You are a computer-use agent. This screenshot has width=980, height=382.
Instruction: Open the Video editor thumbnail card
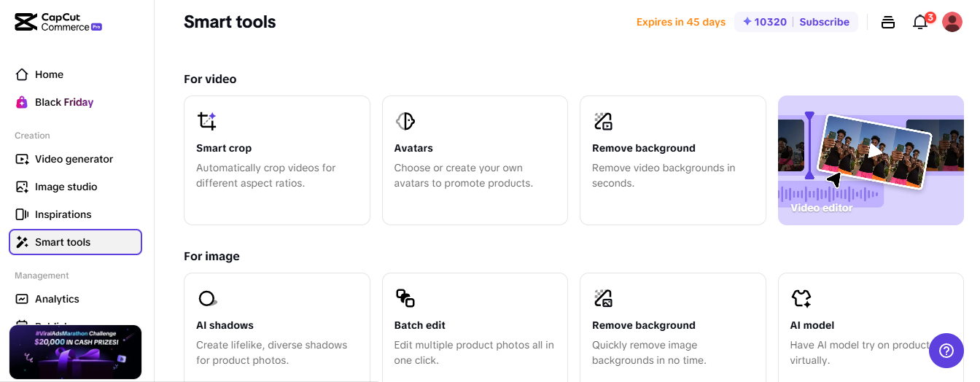tap(871, 160)
